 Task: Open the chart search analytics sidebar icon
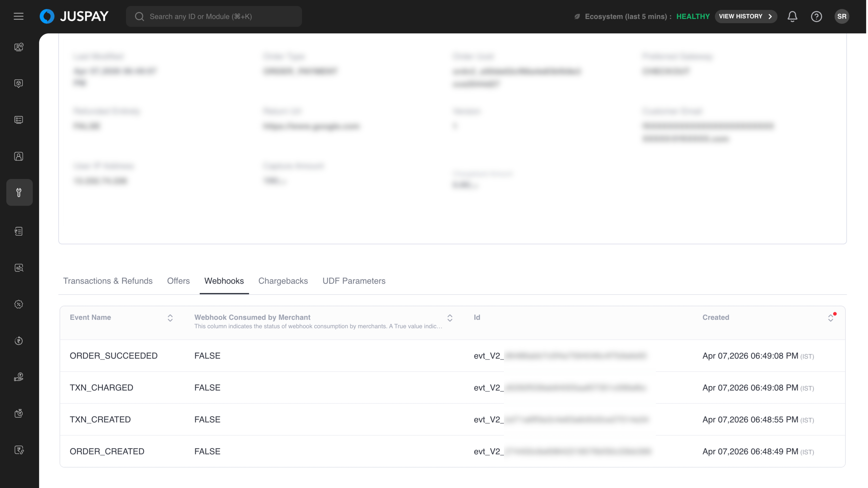coord(19,268)
